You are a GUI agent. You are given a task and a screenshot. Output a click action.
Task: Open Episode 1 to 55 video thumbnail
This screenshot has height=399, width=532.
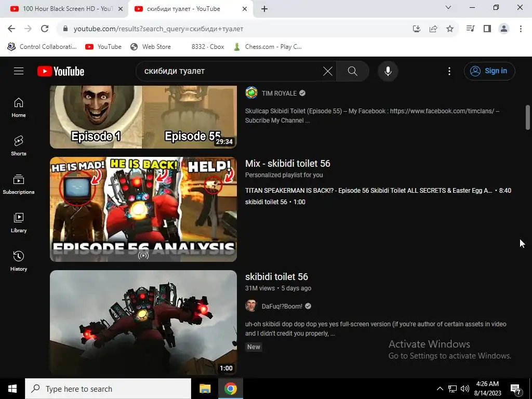pos(143,117)
